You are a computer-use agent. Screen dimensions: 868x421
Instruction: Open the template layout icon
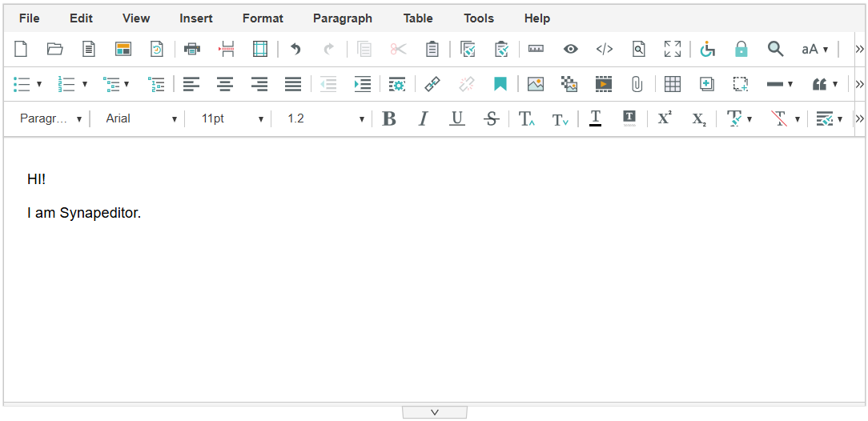[123, 50]
